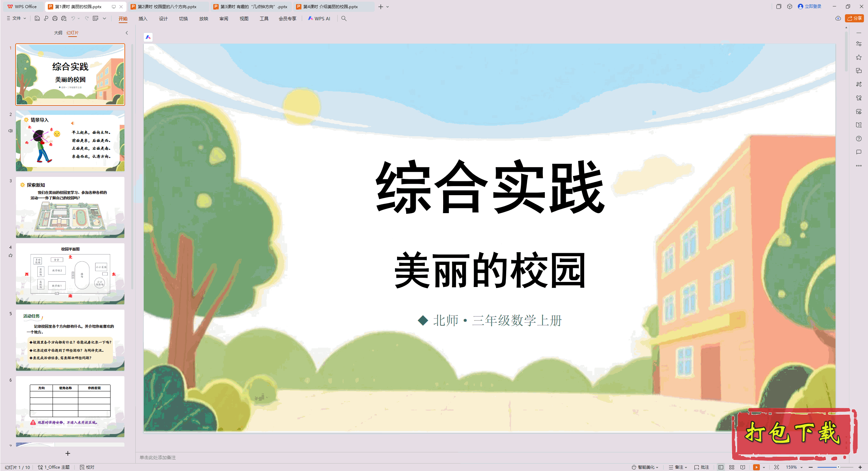Screen dimensions: 868x471
Task: Click the WPS AI floating icon above slide
Action: [x=148, y=37]
